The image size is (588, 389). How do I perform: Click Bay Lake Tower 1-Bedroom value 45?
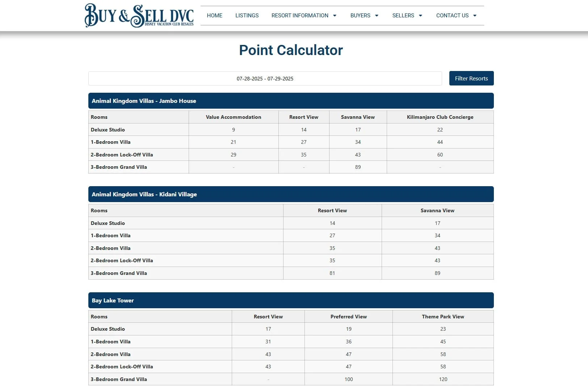coord(443,342)
